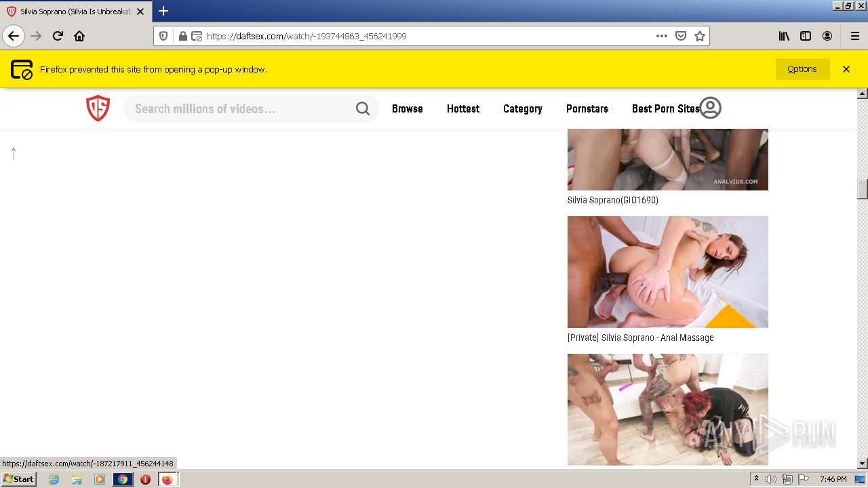Image resolution: width=868 pixels, height=488 pixels.
Task: Open the tracking protection shield panel
Action: (163, 36)
